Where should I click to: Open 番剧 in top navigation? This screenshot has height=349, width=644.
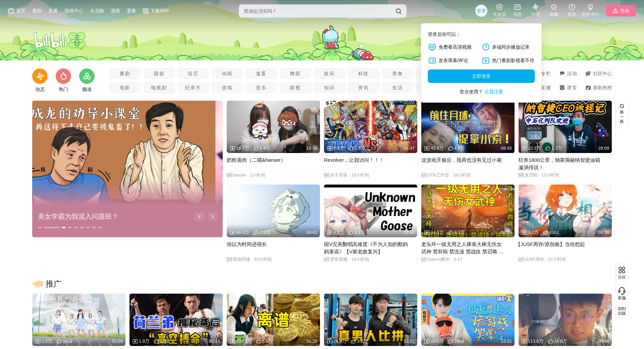(x=37, y=11)
